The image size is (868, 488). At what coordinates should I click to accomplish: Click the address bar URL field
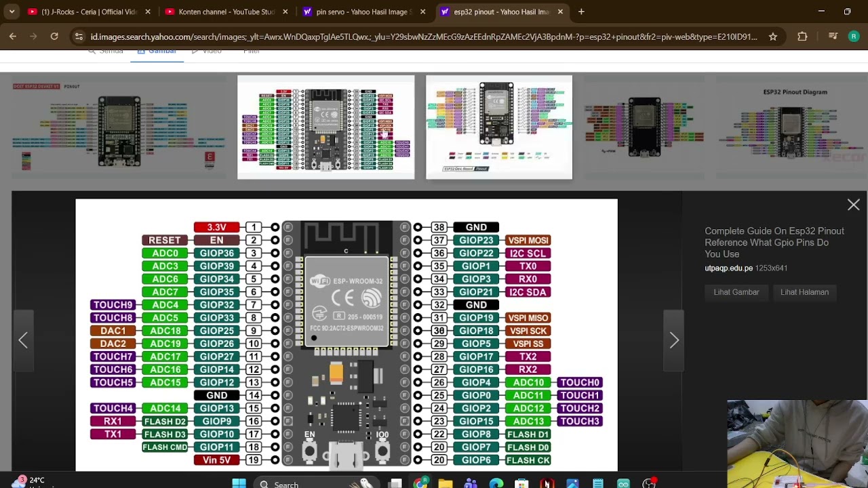423,37
